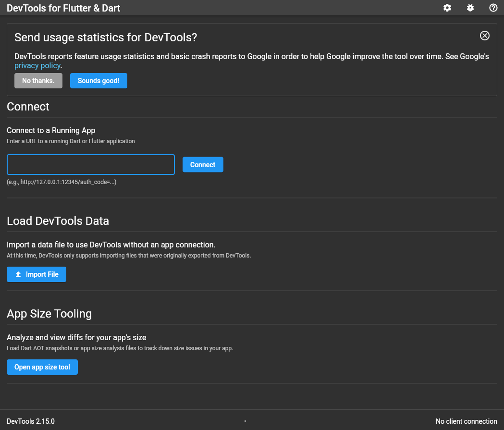Screen dimensions: 504x430
Task: Click the No client connection status
Action: pos(466,421)
